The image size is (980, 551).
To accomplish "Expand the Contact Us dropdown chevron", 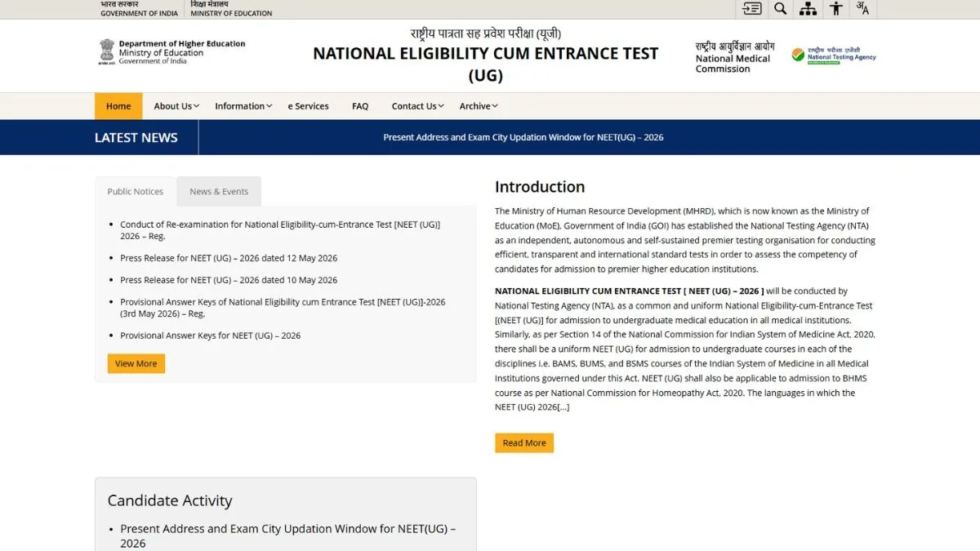I will (441, 106).
